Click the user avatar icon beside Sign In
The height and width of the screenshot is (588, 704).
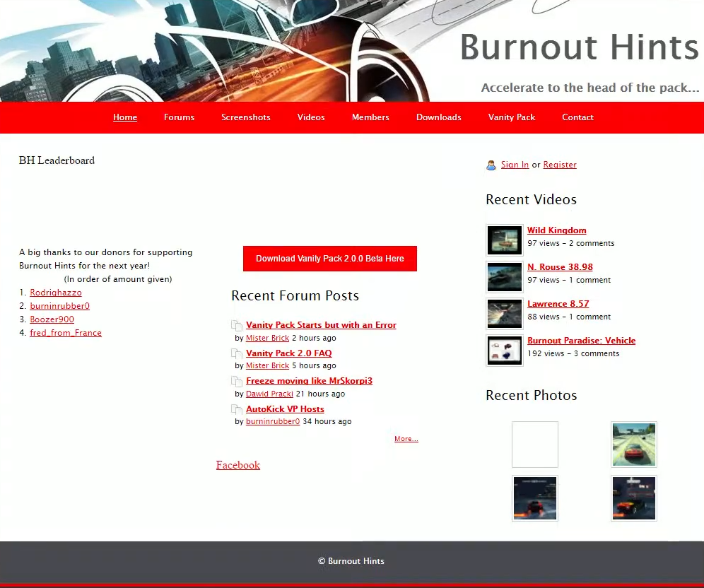[x=491, y=165]
